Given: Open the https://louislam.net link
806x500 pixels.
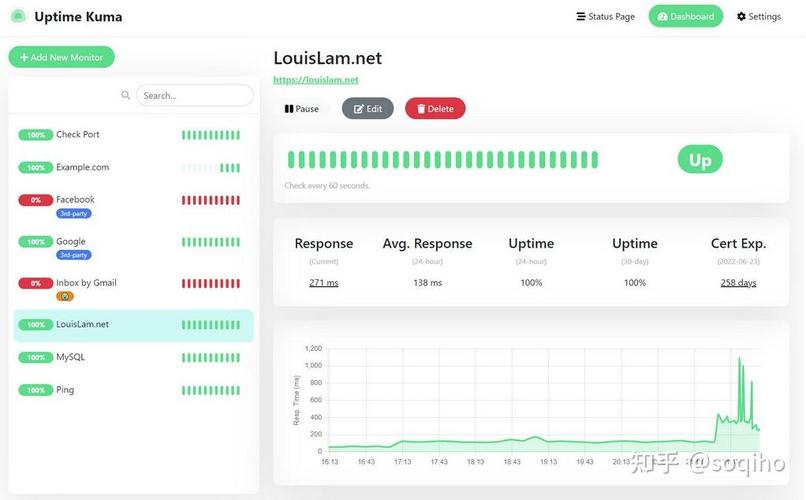Looking at the screenshot, I should tap(316, 80).
